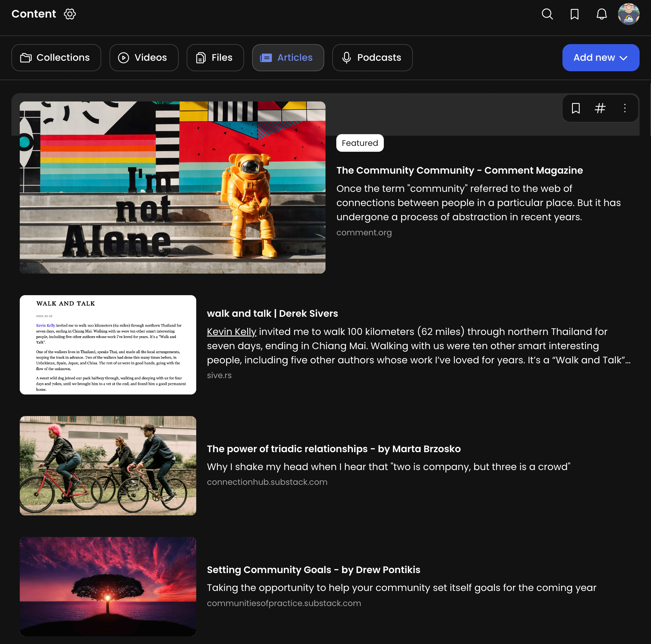Switch to Files tab

click(x=215, y=58)
